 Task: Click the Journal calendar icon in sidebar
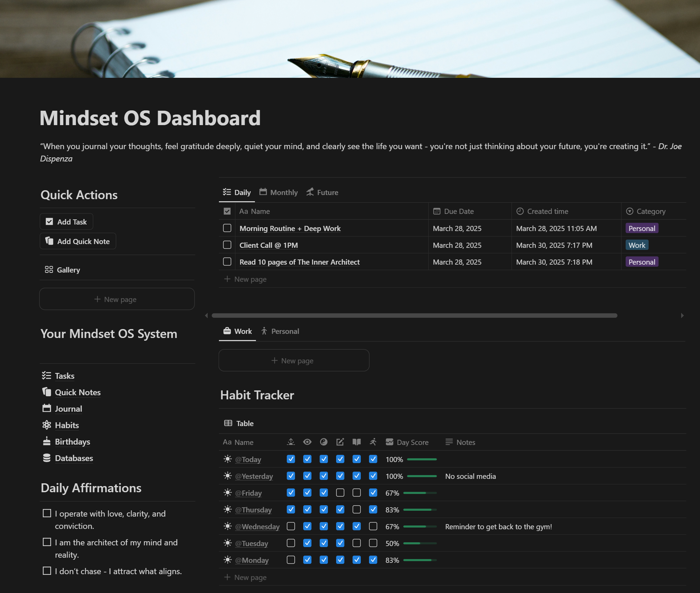(x=47, y=408)
